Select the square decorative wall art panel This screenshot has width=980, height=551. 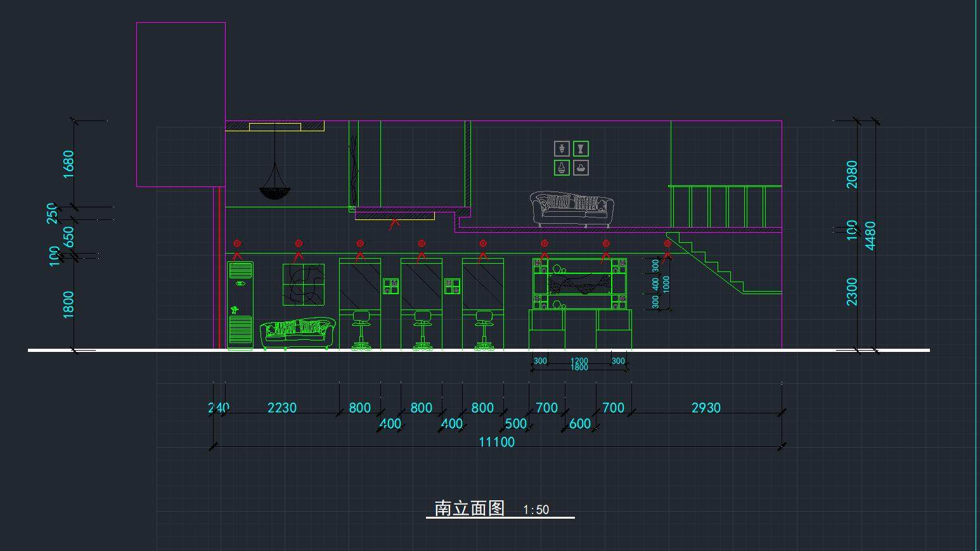[303, 285]
